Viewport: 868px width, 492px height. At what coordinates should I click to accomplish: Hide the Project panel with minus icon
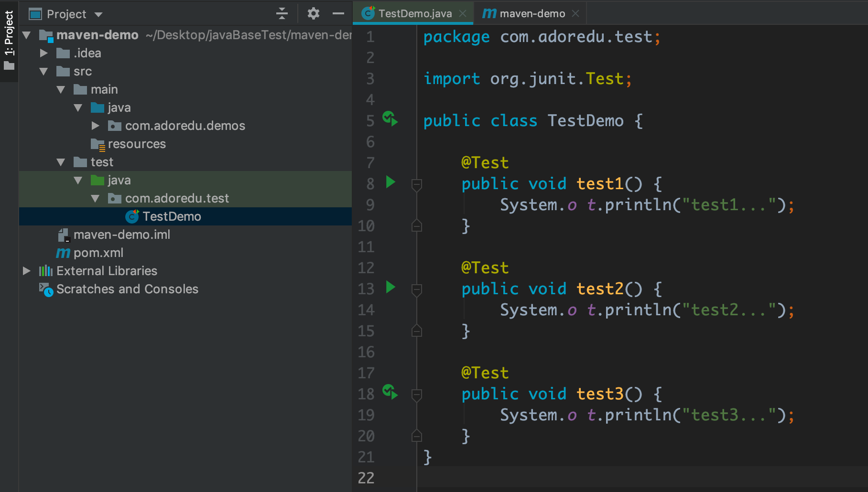pos(338,13)
